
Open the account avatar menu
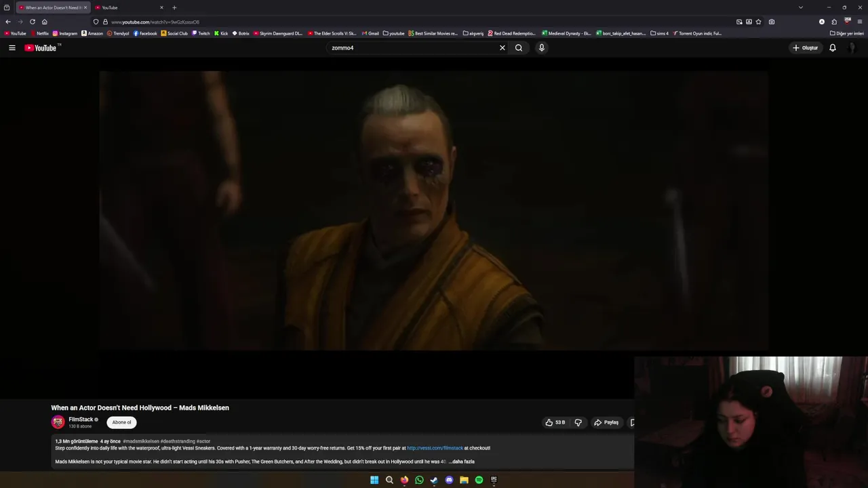[852, 48]
